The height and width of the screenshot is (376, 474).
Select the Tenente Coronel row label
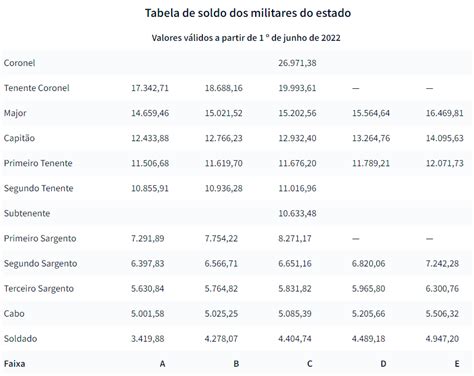point(37,88)
